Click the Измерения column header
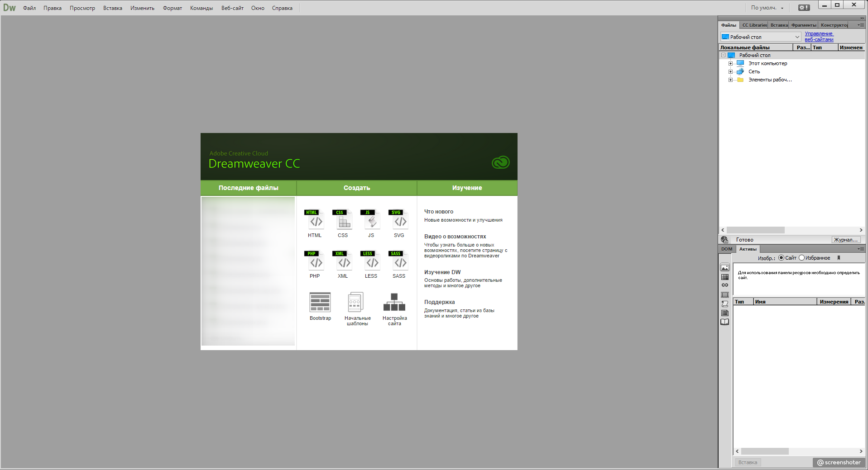This screenshot has width=868, height=470. 834,302
